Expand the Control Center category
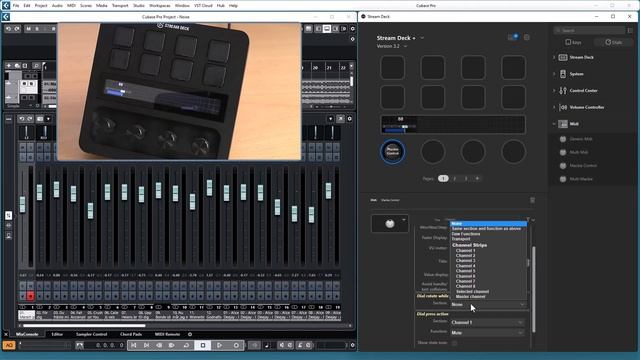This screenshot has height=360, width=640. (x=554, y=91)
